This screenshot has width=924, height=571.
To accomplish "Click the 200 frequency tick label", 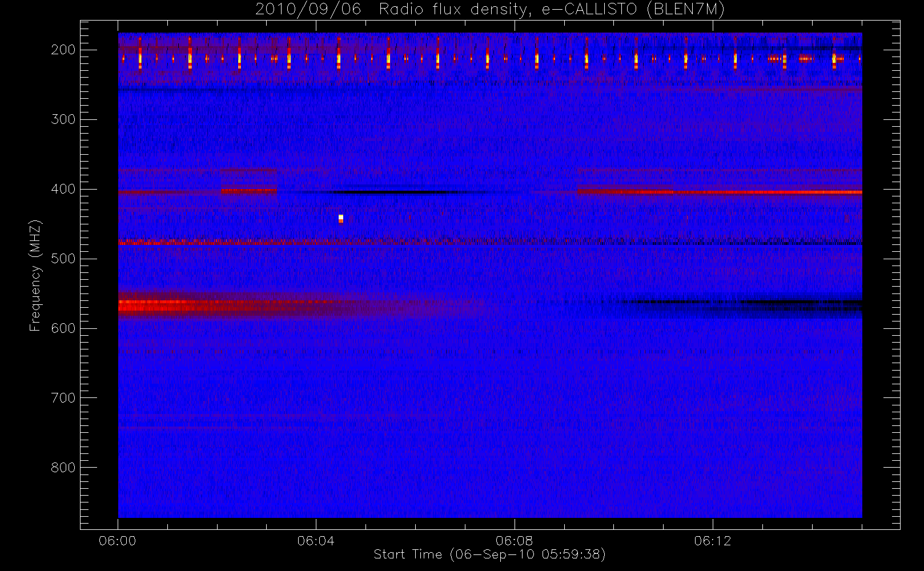I will [x=63, y=50].
